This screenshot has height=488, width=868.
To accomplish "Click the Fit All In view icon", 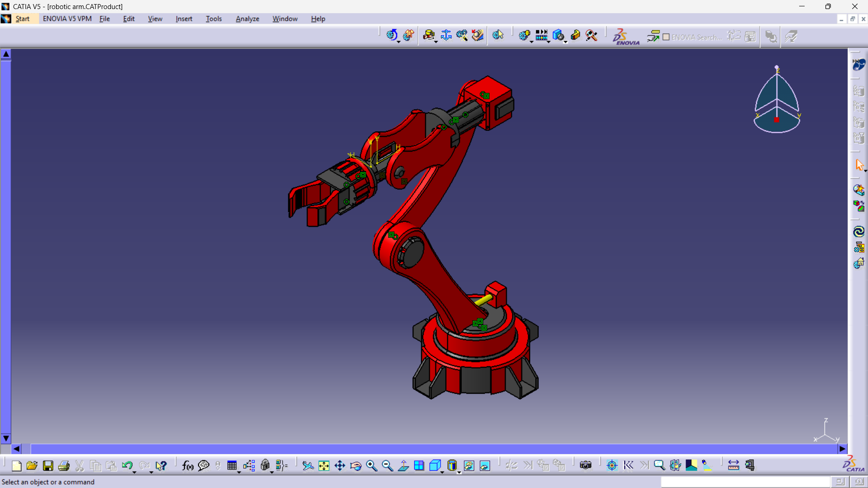I will 324,465.
